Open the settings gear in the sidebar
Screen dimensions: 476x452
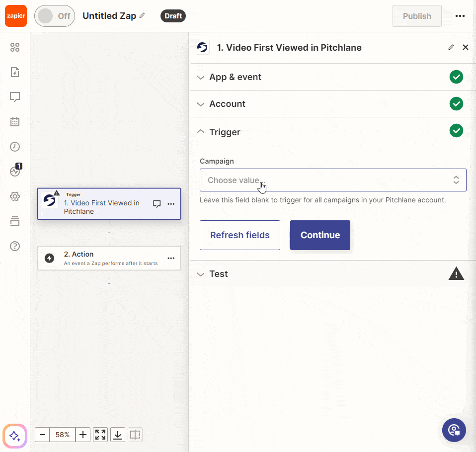tap(15, 196)
